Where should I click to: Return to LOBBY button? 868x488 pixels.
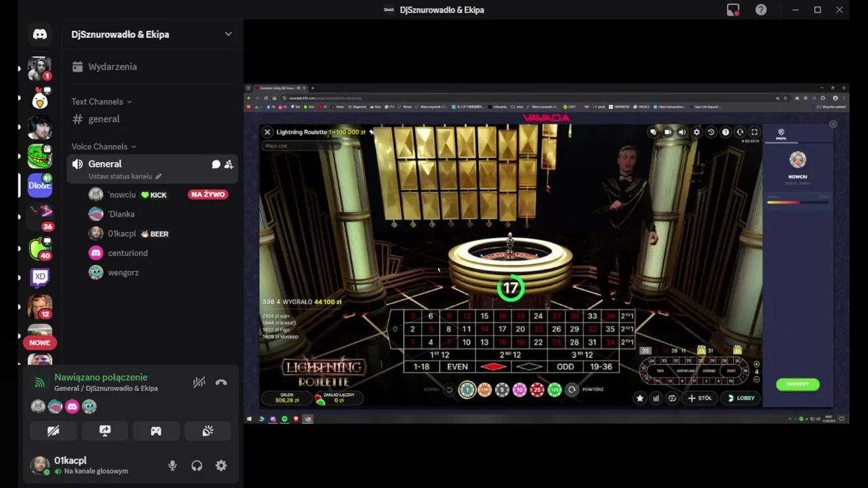coord(741,399)
